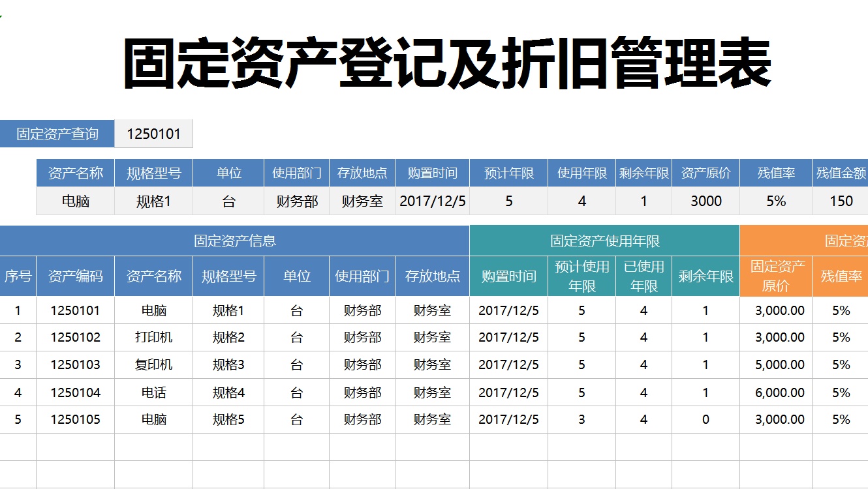This screenshot has width=868, height=489.
Task: Click the asset query input showing 1250101
Action: pyautogui.click(x=154, y=134)
